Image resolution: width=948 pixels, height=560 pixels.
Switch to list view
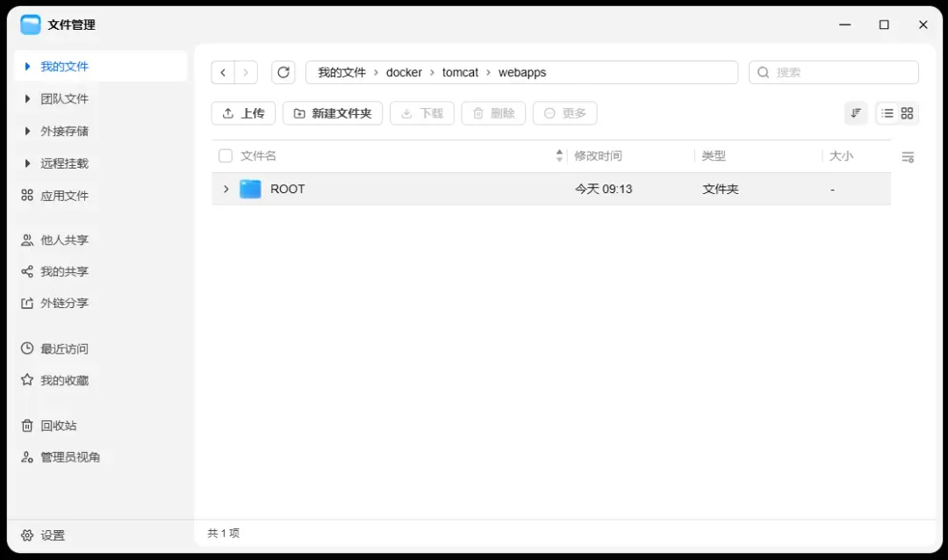pyautogui.click(x=887, y=113)
